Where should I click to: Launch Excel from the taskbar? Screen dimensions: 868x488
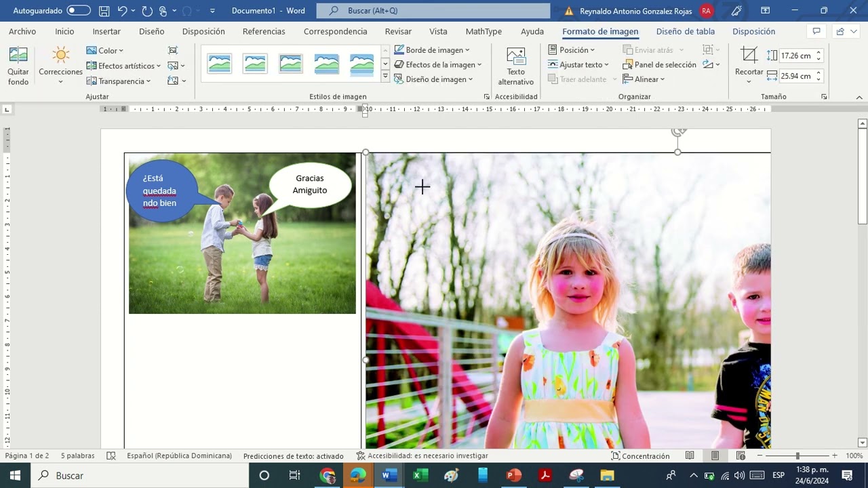click(420, 475)
